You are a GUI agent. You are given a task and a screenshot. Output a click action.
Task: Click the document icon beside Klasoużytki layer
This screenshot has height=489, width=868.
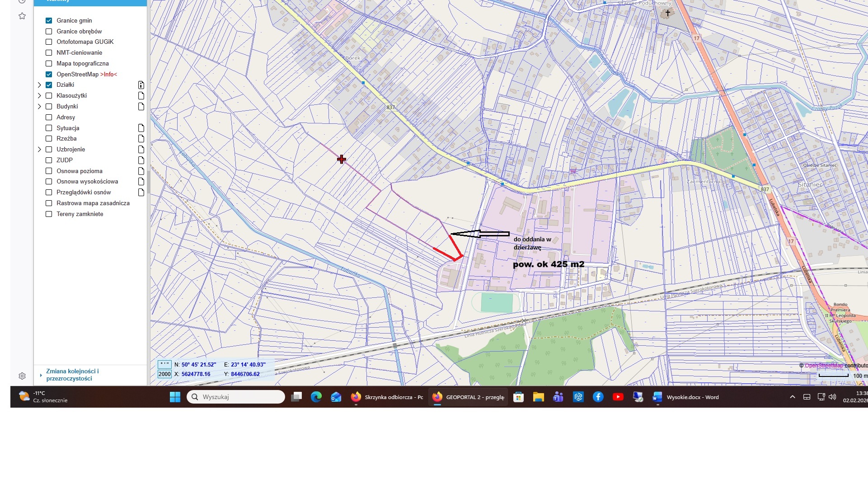tap(141, 96)
